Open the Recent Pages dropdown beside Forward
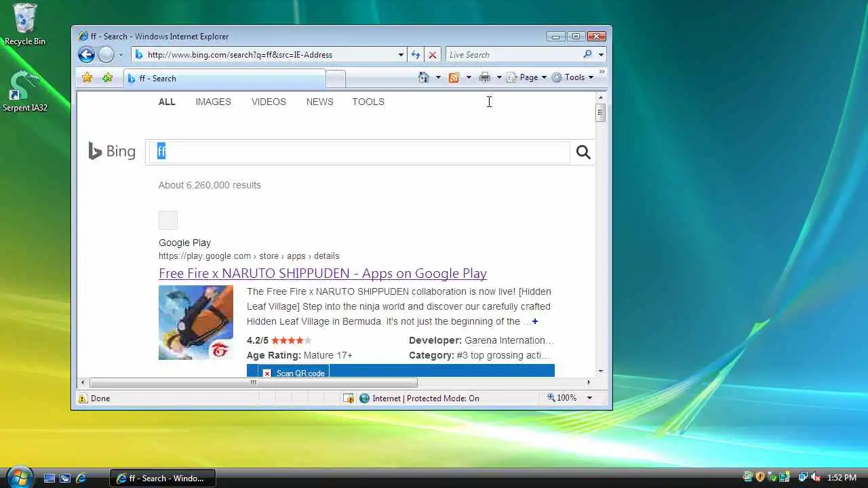This screenshot has height=488, width=868. click(x=121, y=55)
